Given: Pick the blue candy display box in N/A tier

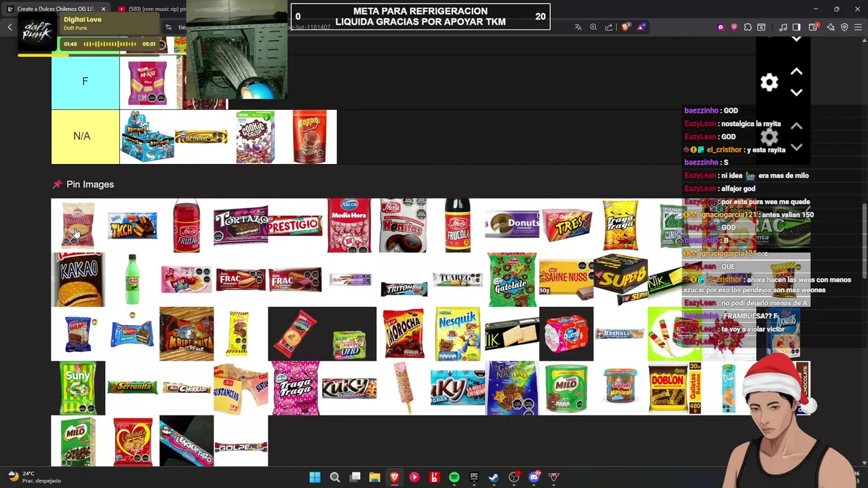Looking at the screenshot, I should [x=146, y=137].
